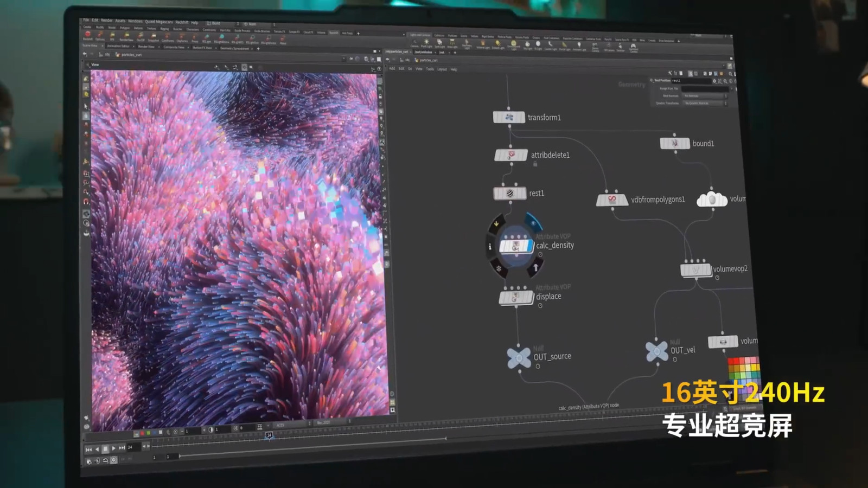Click the current frame number field
Viewport: 868px width, 488px height.
click(x=133, y=447)
